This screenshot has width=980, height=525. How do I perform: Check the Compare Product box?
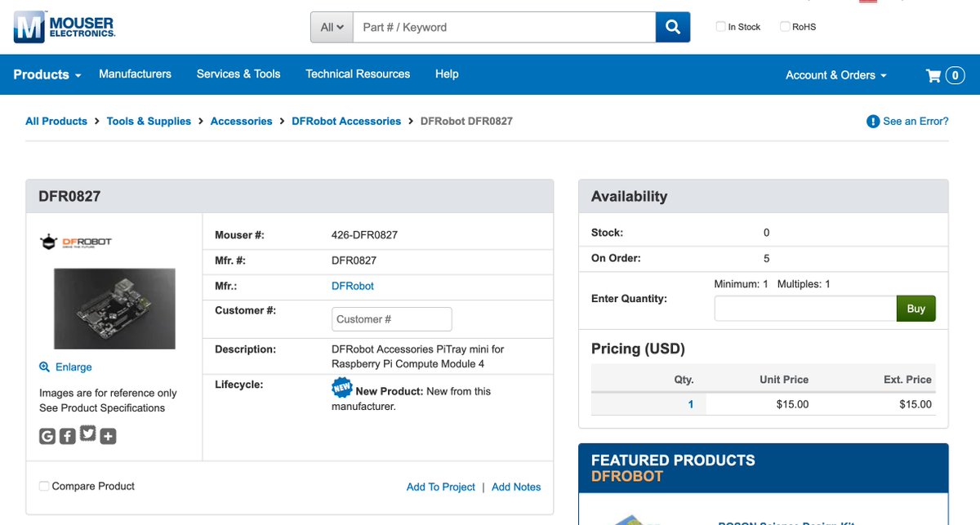tap(44, 486)
